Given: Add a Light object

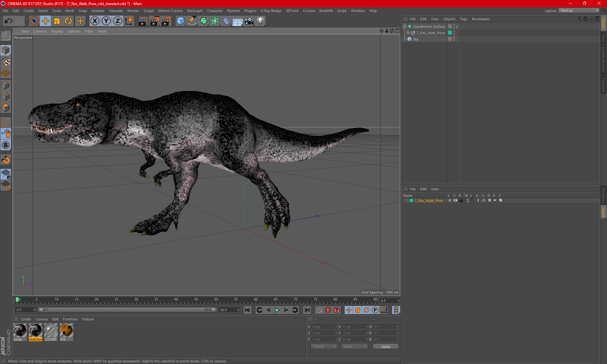Looking at the screenshot, I should (x=261, y=21).
